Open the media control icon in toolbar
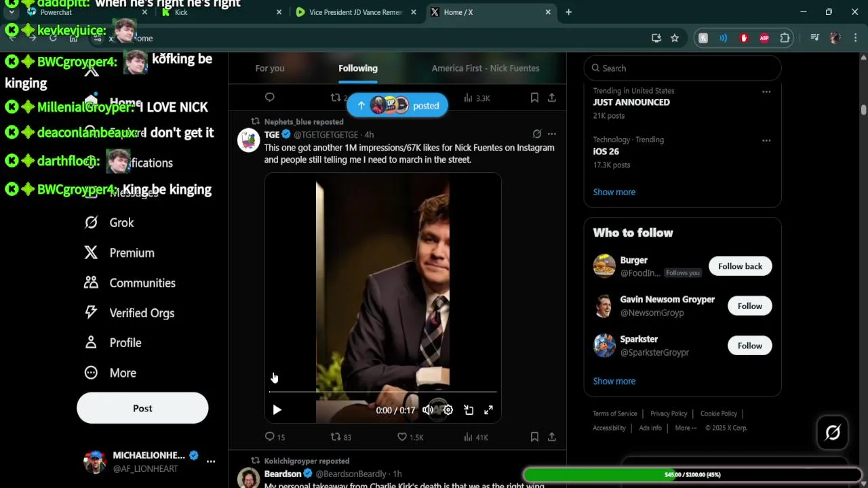 (x=815, y=39)
